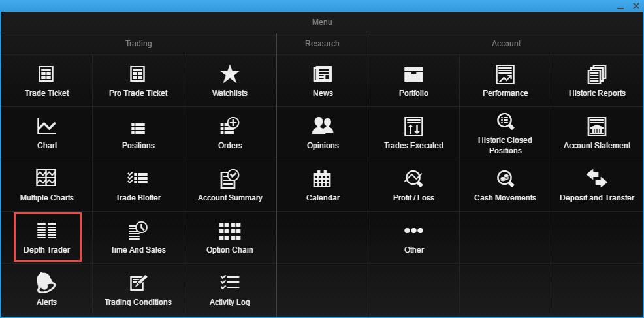Open Time And Sales
The image size is (644, 318).
[x=138, y=238]
